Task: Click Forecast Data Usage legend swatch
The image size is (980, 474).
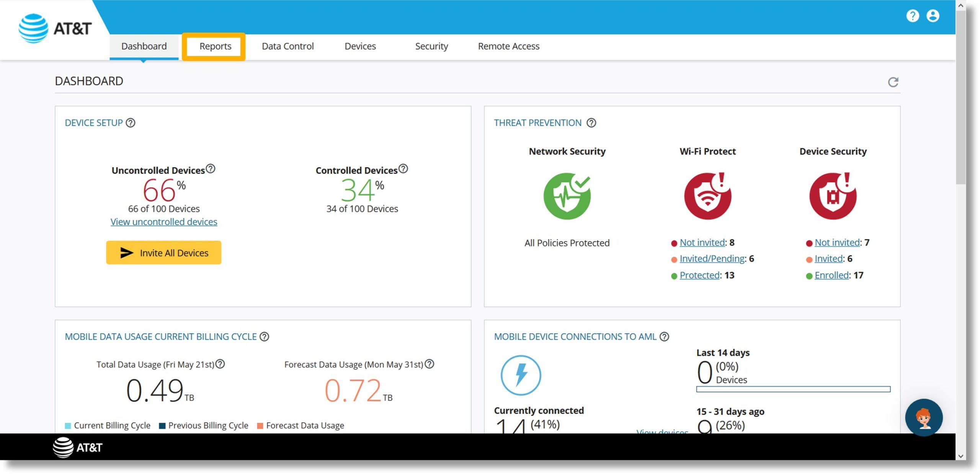Action: pyautogui.click(x=260, y=426)
